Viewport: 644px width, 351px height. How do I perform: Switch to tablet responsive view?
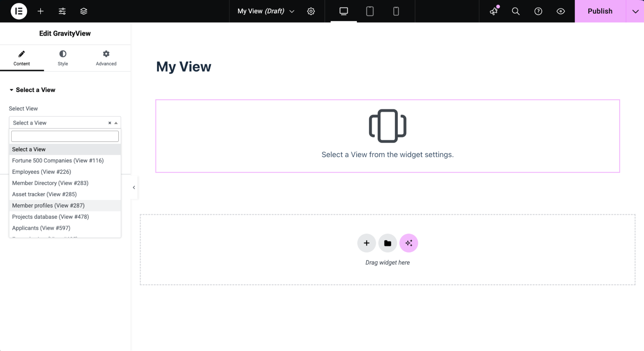pyautogui.click(x=370, y=11)
